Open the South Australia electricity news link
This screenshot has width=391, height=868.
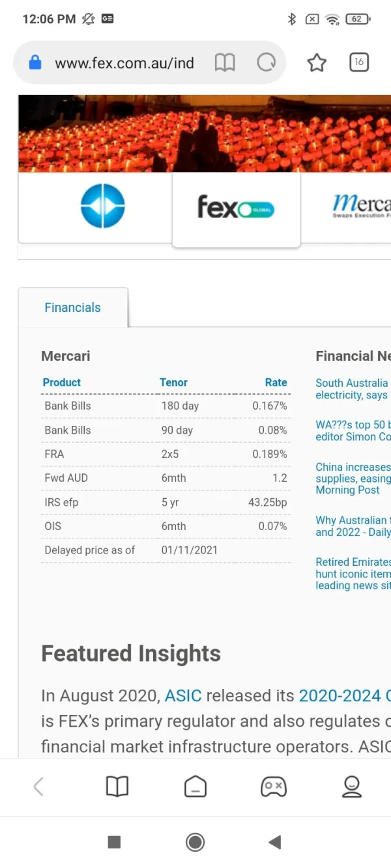click(x=352, y=389)
